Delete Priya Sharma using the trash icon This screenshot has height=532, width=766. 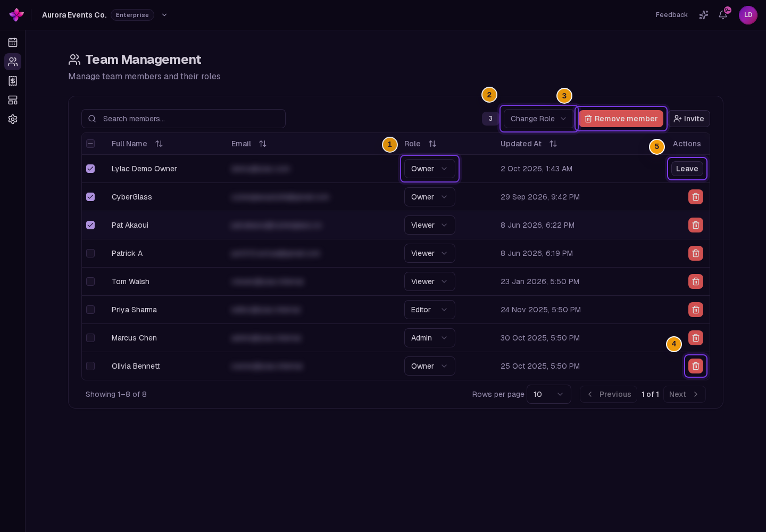(x=696, y=310)
